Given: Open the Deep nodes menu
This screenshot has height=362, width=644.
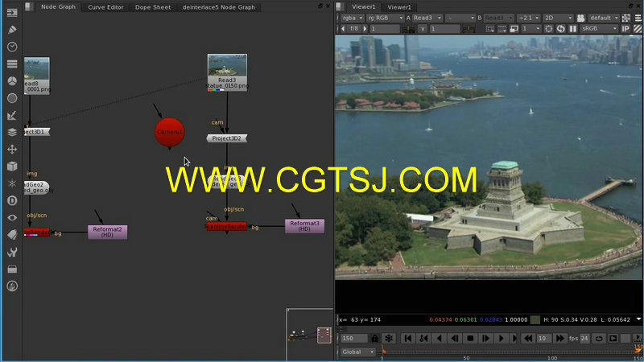Looking at the screenshot, I should pos(12,200).
